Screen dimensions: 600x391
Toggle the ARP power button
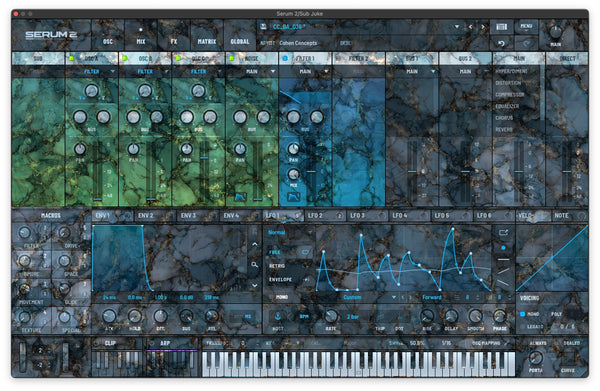[152, 343]
